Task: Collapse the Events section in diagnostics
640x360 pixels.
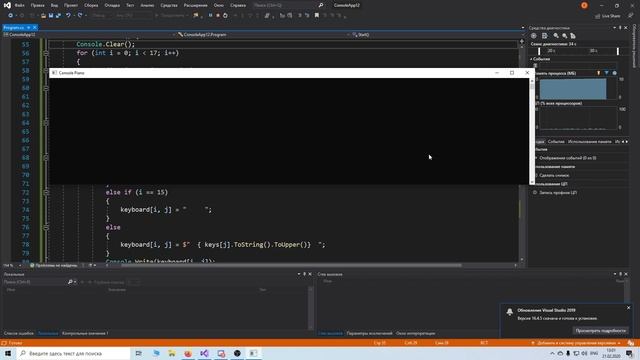Action: tap(531, 59)
